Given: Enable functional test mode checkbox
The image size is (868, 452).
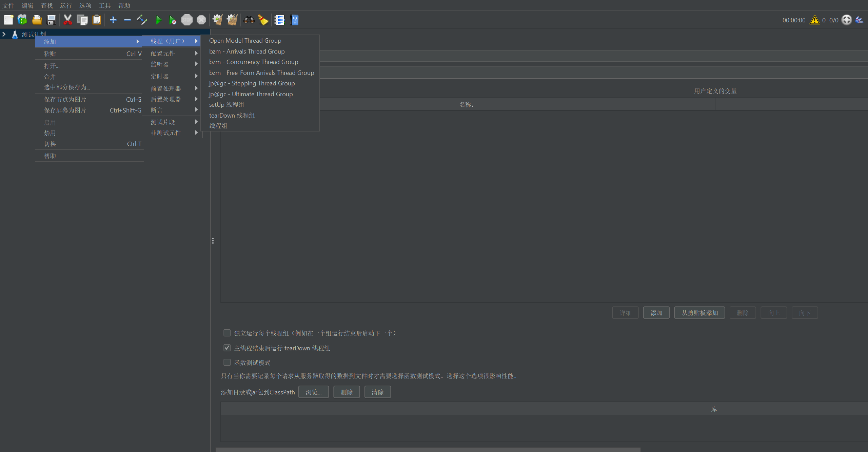Looking at the screenshot, I should click(x=227, y=363).
